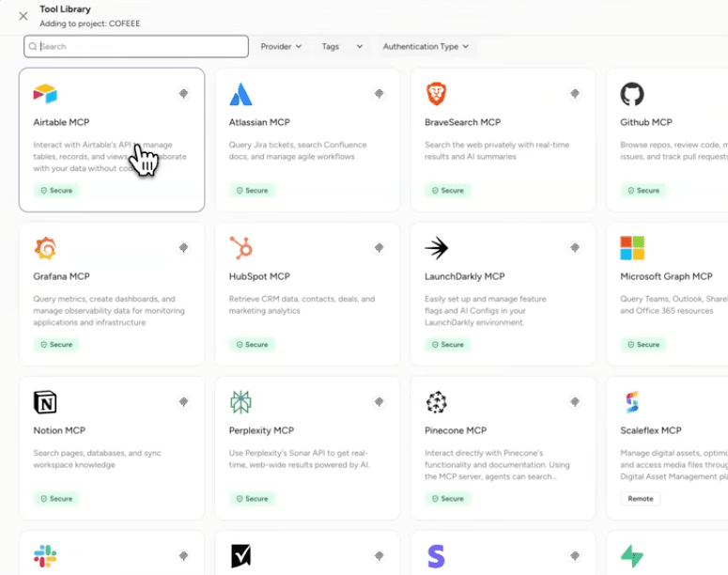The height and width of the screenshot is (575, 728).
Task: Pin the Slack logo card
Action: coord(184,556)
